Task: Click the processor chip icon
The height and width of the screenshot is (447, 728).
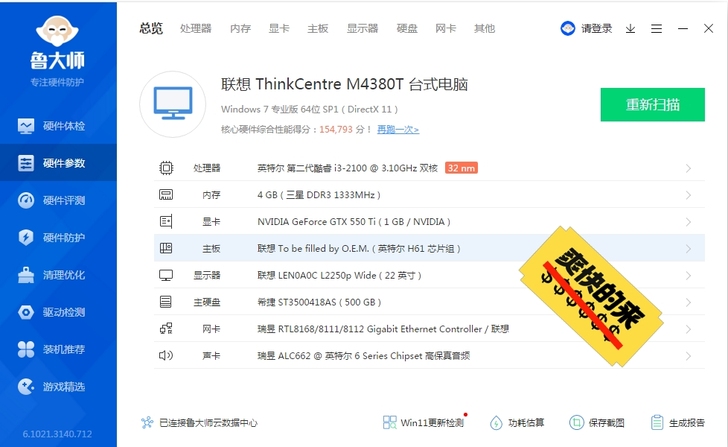Action: point(166,168)
